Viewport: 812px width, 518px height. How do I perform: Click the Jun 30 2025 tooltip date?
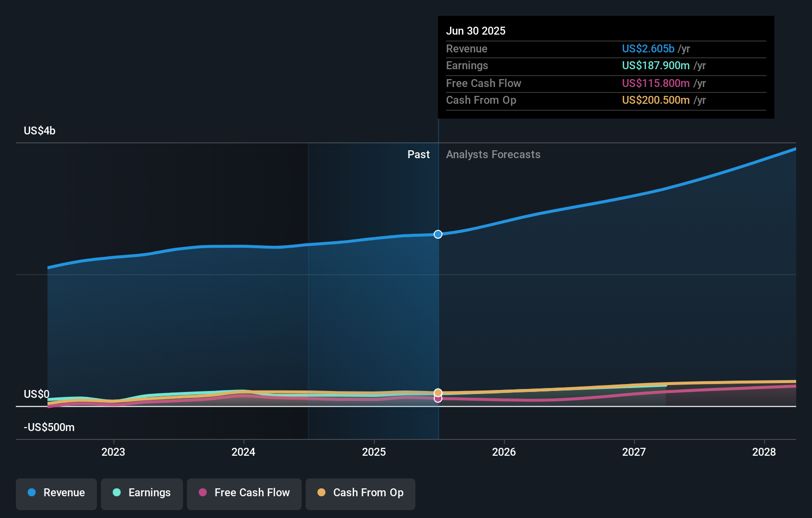point(476,31)
